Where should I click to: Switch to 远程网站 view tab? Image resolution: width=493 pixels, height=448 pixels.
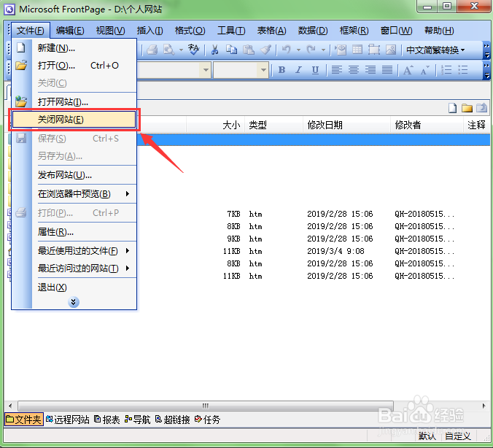coord(68,420)
